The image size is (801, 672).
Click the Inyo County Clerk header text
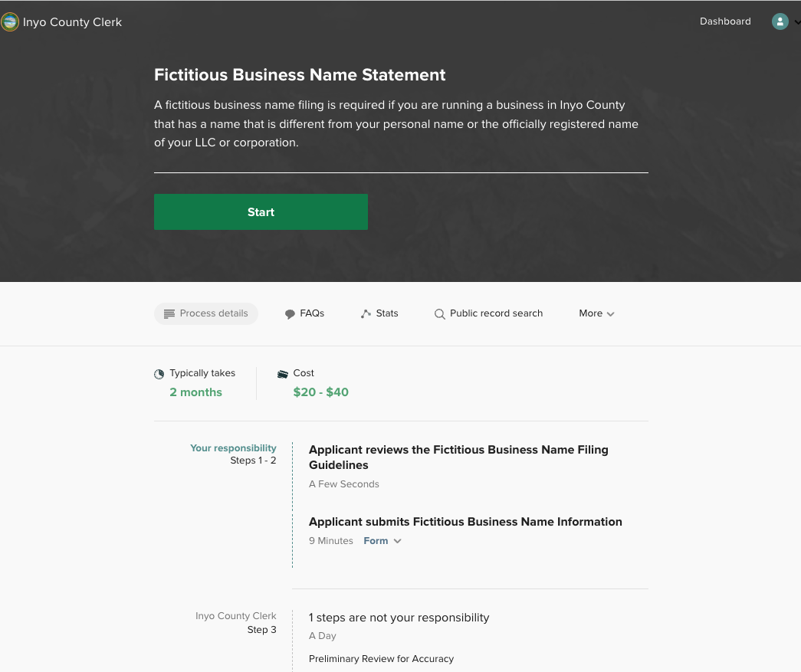tap(72, 22)
